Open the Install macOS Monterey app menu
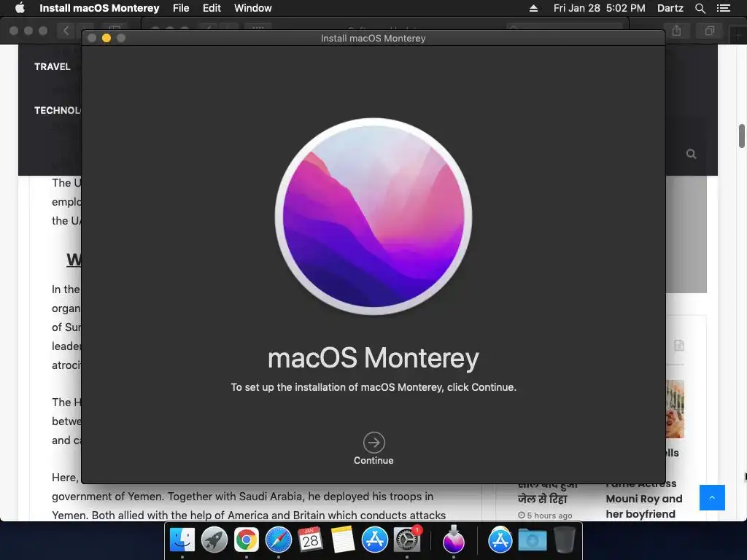Image resolution: width=747 pixels, height=560 pixels. 99,8
